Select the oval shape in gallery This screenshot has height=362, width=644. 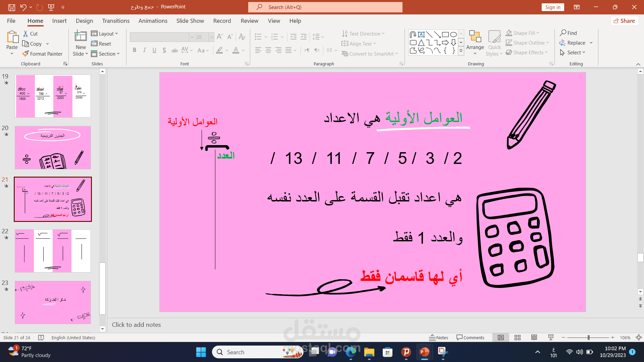click(453, 34)
